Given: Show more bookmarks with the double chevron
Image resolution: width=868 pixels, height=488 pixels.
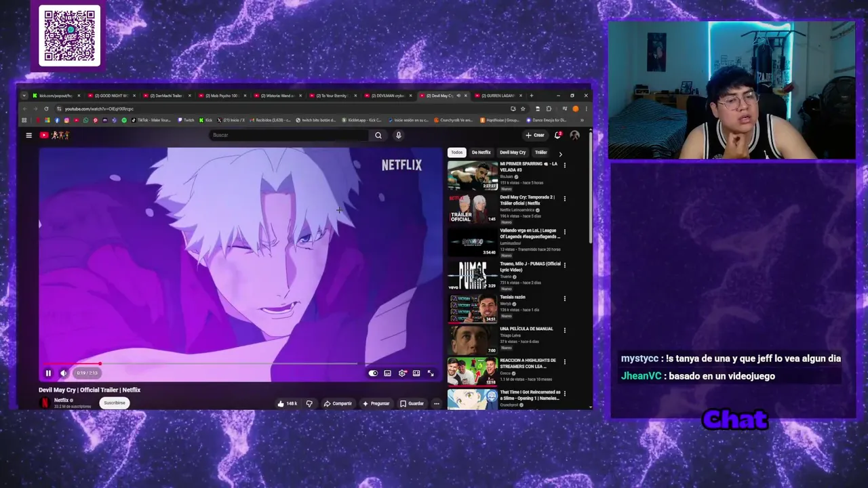Looking at the screenshot, I should (x=582, y=120).
